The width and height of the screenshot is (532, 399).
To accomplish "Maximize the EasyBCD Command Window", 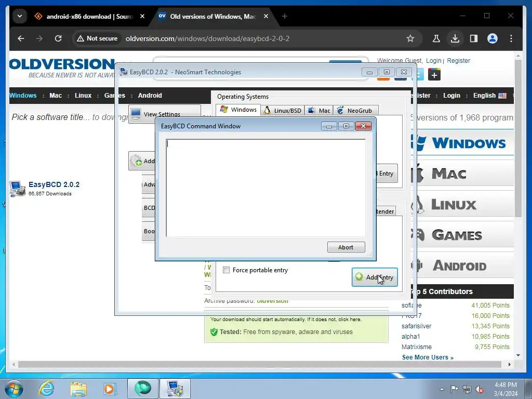I will point(346,126).
